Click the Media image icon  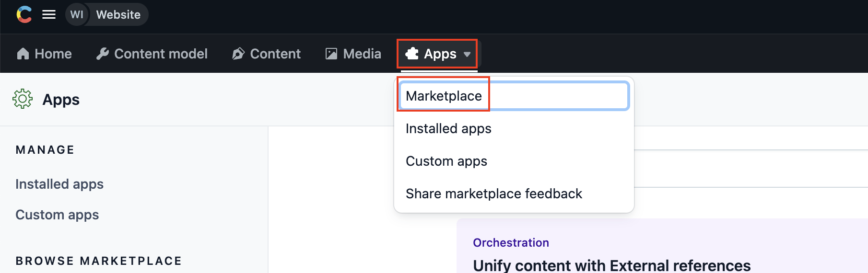tap(331, 54)
